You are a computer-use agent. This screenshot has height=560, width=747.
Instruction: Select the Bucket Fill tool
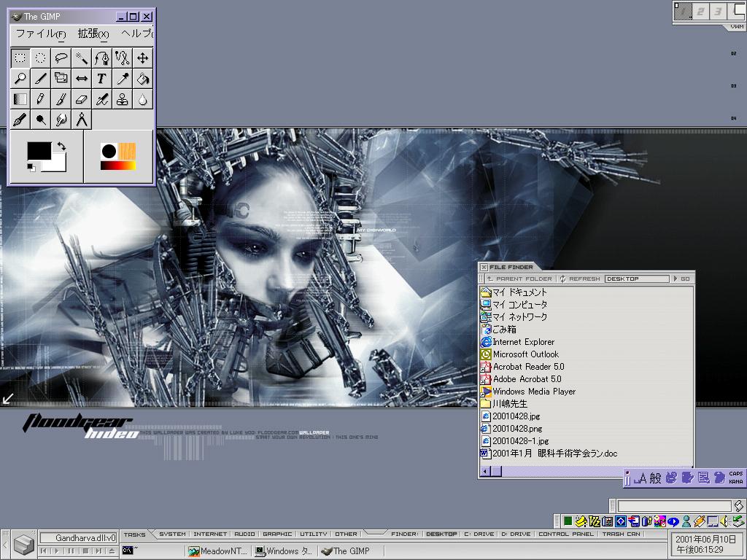143,79
